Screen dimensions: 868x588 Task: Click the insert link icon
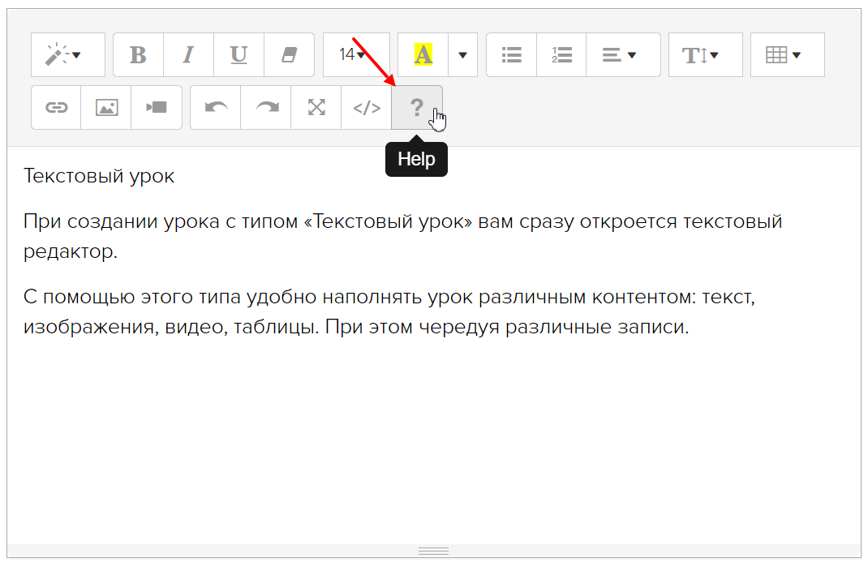coord(56,108)
